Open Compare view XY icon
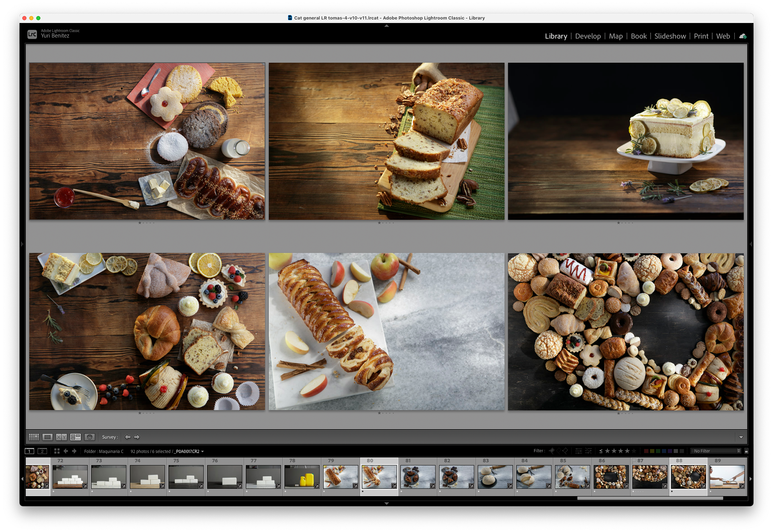 pos(61,437)
